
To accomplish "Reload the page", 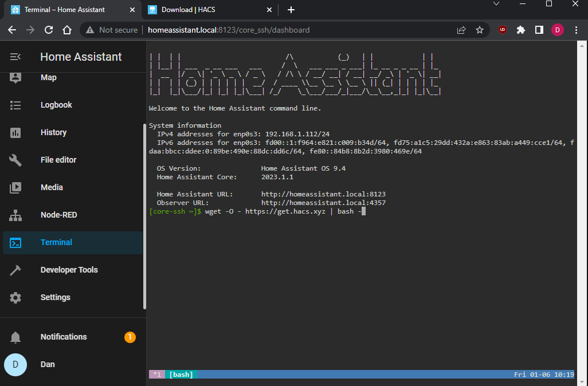I will (49, 30).
